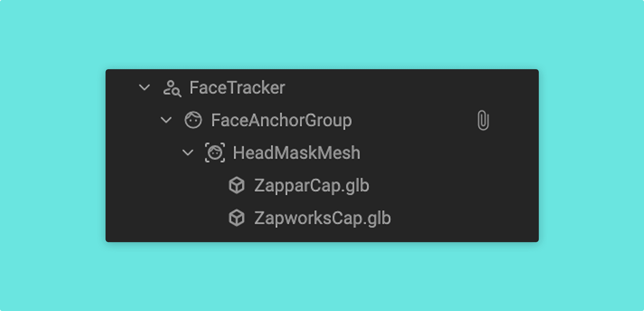The height and width of the screenshot is (311, 644).
Task: Select the ZapworksCap.glb model name
Action: click(x=322, y=218)
